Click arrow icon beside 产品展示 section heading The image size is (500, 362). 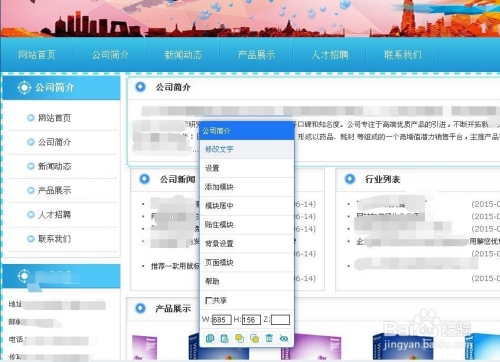[x=141, y=308]
